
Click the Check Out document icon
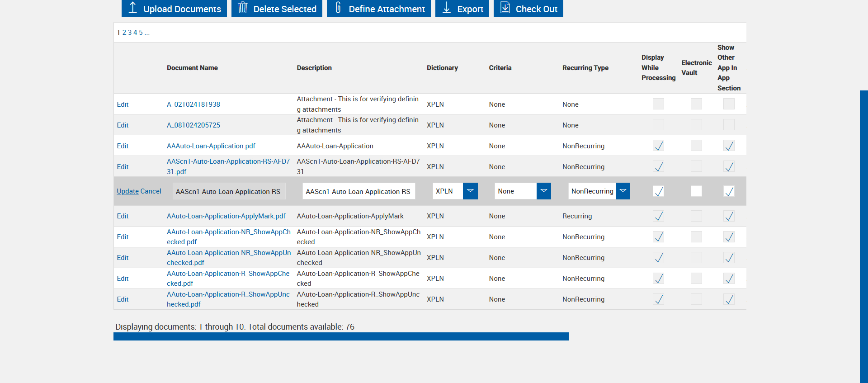pos(505,8)
